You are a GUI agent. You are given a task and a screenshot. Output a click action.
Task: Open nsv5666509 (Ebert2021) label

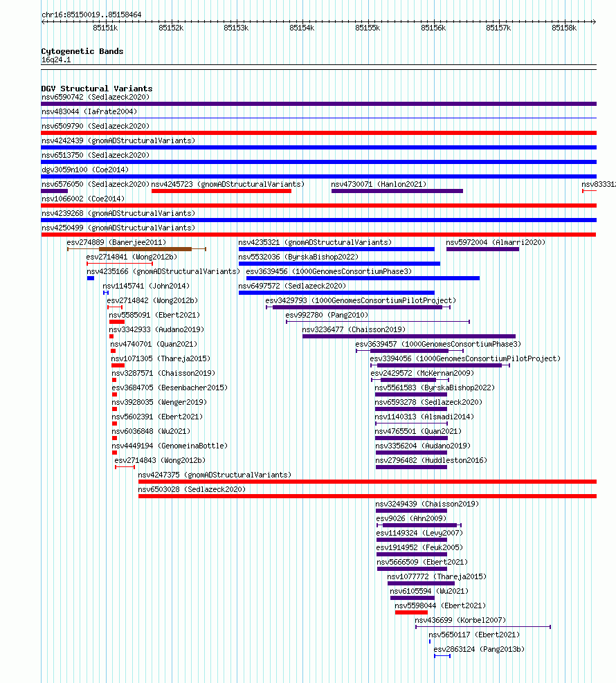[422, 562]
